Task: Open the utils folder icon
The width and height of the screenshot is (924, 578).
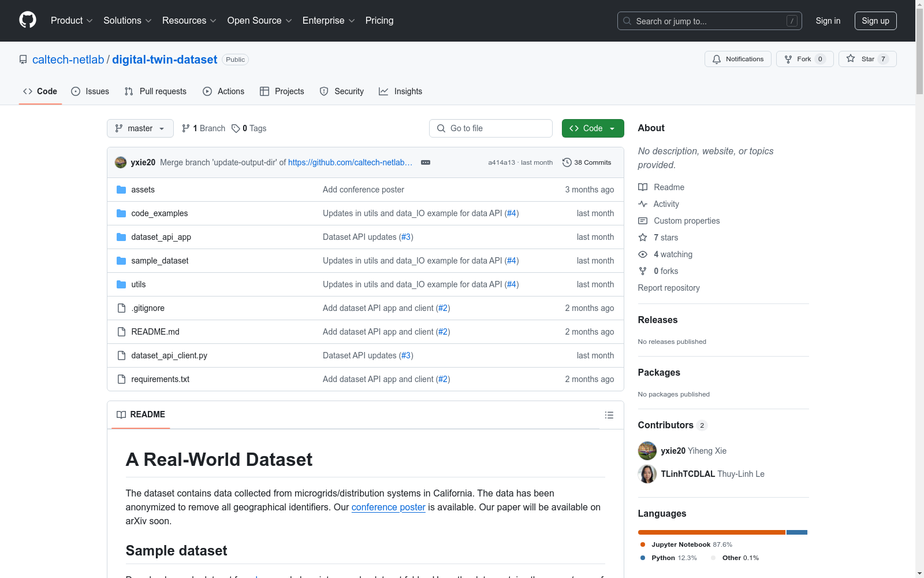Action: click(x=121, y=284)
